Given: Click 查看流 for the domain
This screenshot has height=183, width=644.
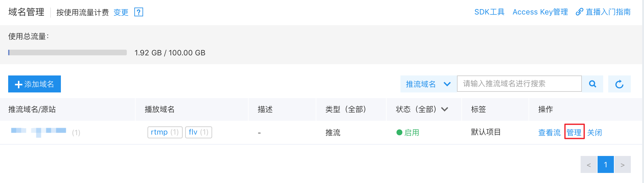Looking at the screenshot, I should 549,133.
